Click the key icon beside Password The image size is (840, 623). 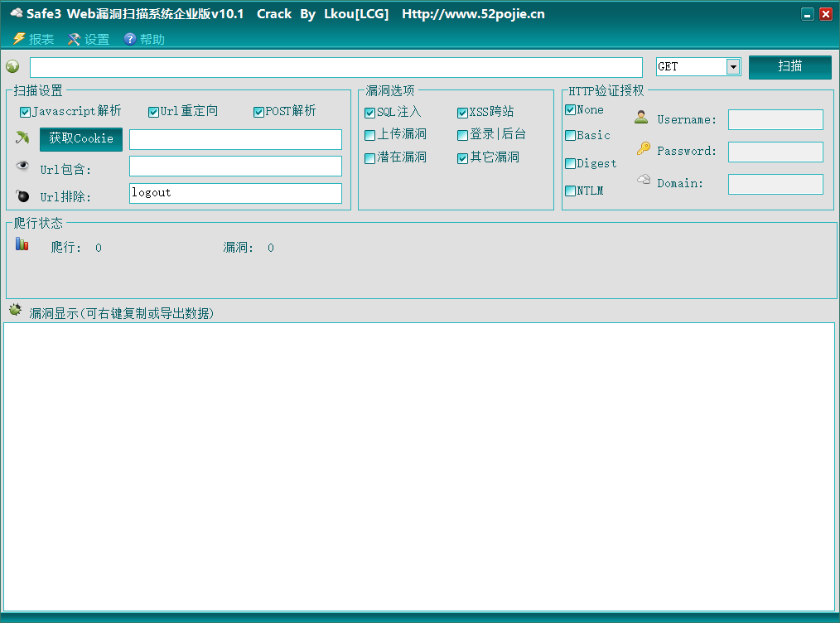tap(643, 149)
